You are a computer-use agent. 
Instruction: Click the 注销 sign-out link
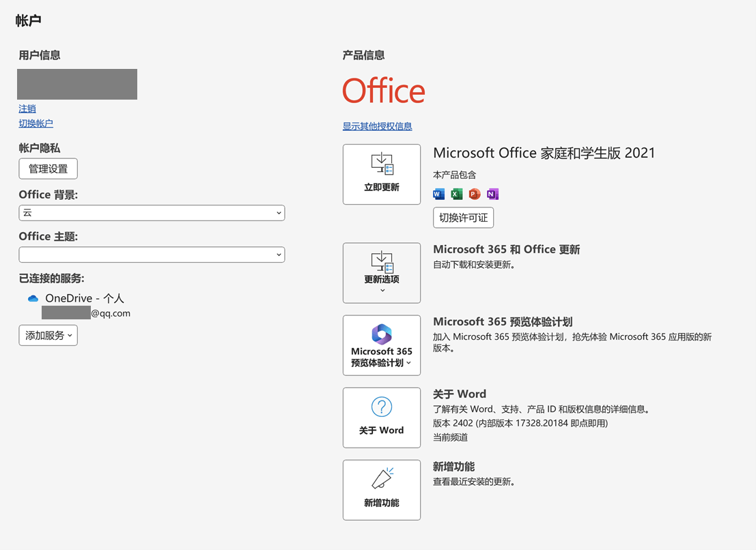click(x=27, y=109)
